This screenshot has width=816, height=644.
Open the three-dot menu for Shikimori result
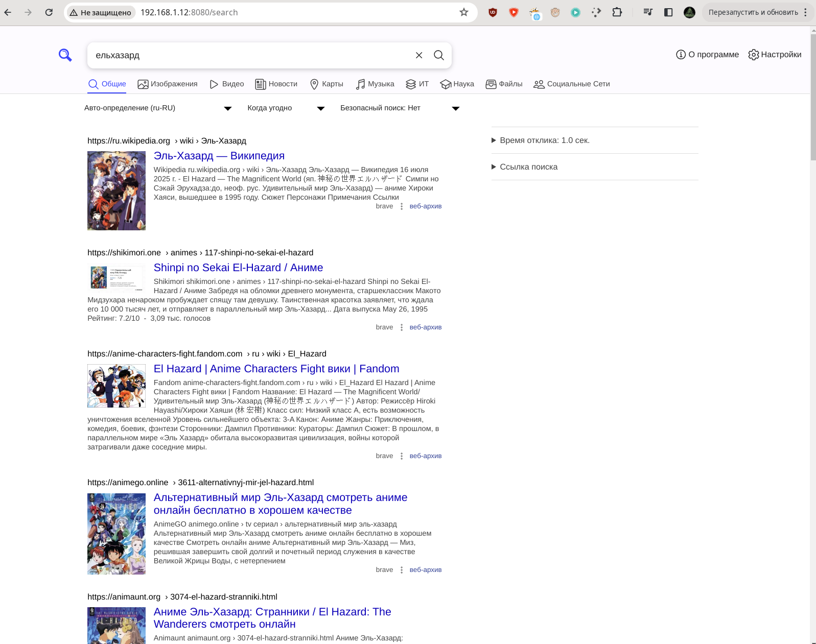click(x=402, y=327)
